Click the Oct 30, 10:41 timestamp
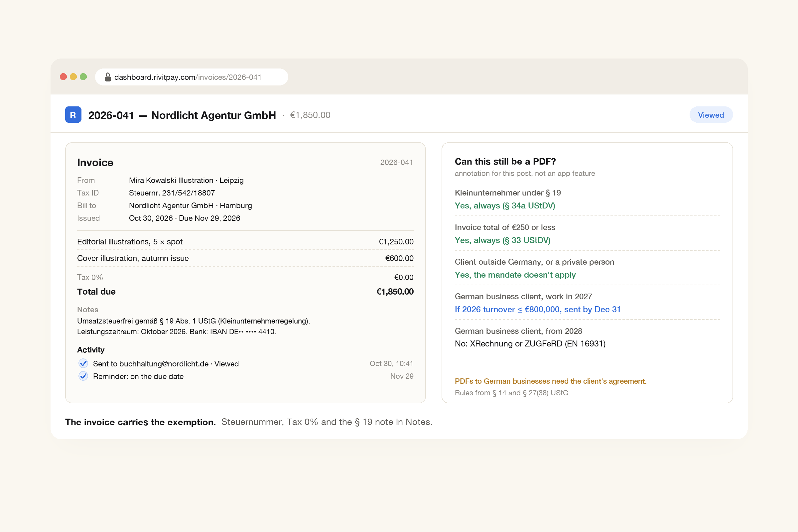This screenshot has height=532, width=798. [x=392, y=363]
